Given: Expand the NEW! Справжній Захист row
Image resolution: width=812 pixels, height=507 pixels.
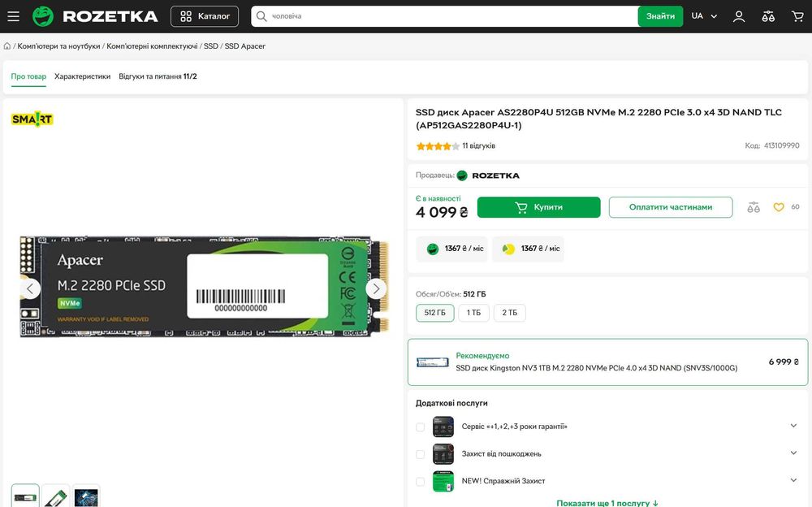Looking at the screenshot, I should click(793, 480).
